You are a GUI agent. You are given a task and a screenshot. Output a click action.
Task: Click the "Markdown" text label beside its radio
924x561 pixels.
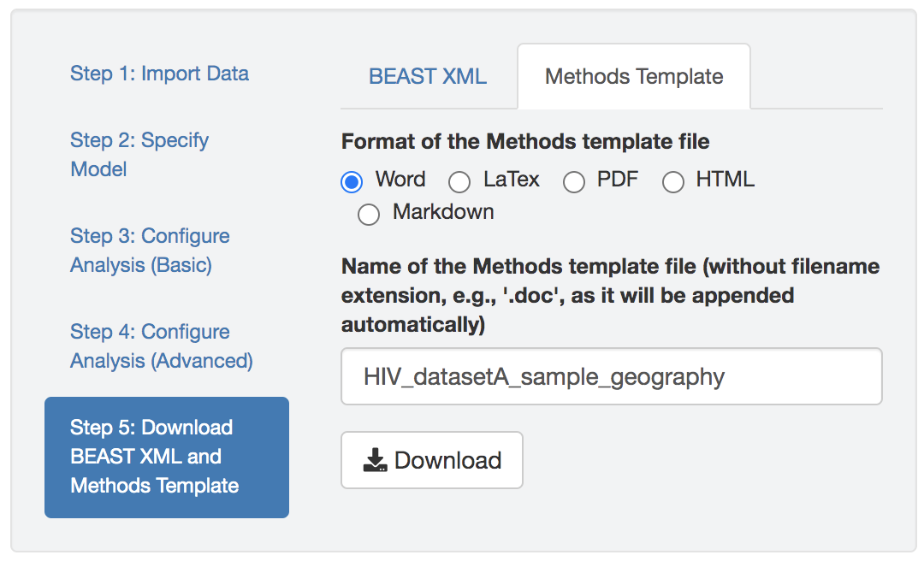point(443,212)
